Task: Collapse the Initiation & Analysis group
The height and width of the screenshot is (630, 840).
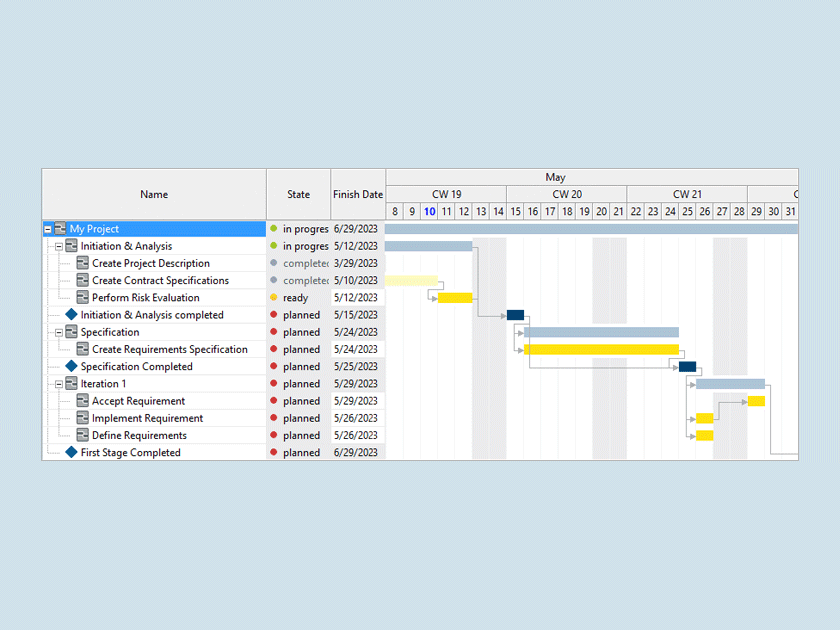Action: point(59,246)
